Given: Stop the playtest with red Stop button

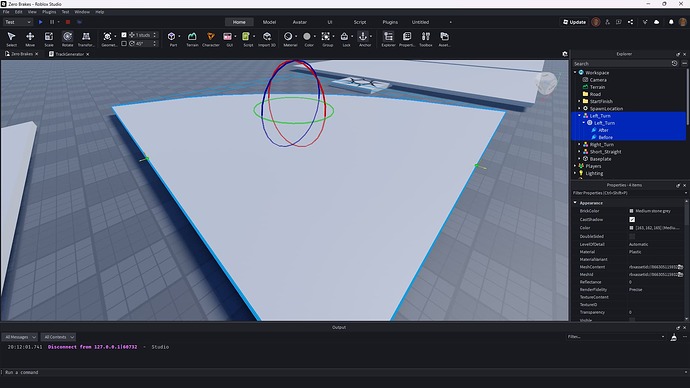Looking at the screenshot, I should pos(68,22).
